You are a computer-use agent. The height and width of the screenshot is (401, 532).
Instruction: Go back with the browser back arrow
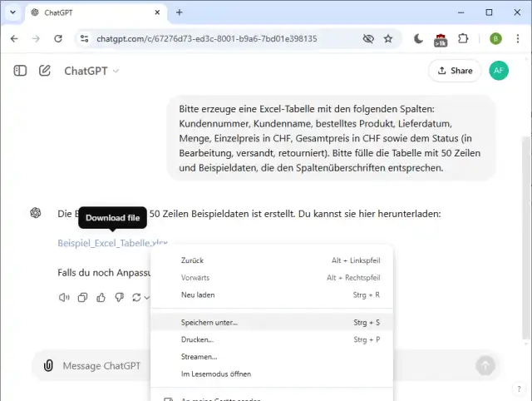pos(14,39)
